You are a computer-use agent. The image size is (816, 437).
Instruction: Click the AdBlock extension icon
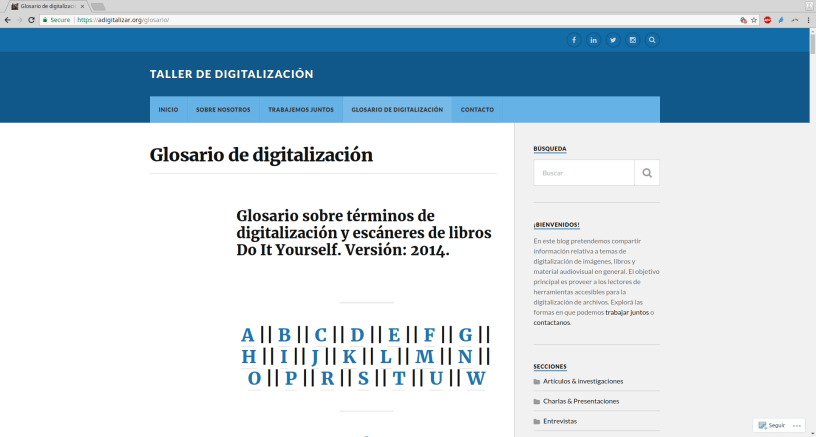point(767,19)
